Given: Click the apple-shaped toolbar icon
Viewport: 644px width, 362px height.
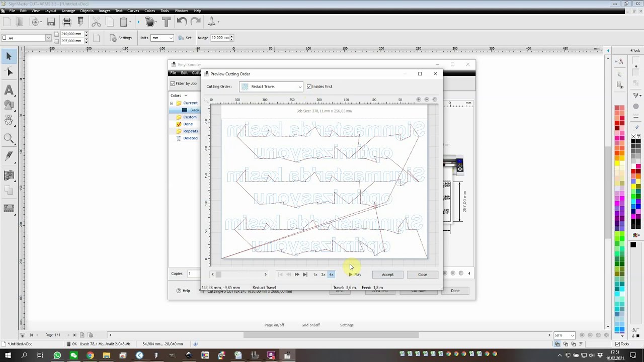Looking at the screenshot, I should (150, 22).
